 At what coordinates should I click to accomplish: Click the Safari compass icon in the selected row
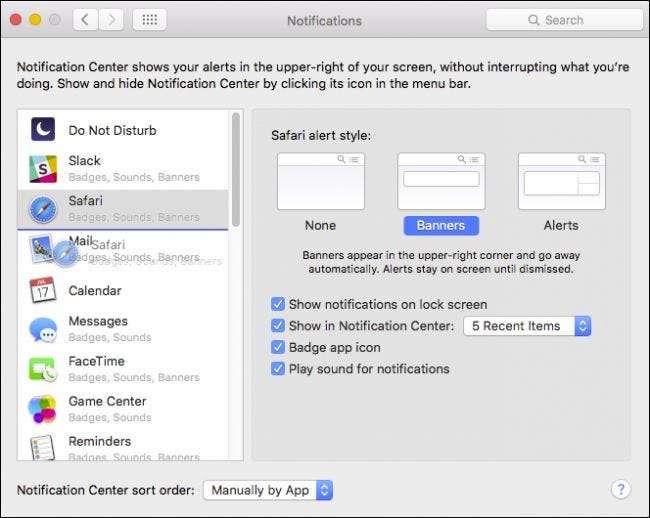pyautogui.click(x=43, y=209)
